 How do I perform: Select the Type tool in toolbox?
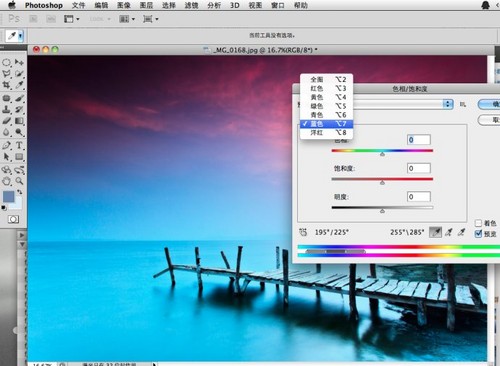pos(19,145)
